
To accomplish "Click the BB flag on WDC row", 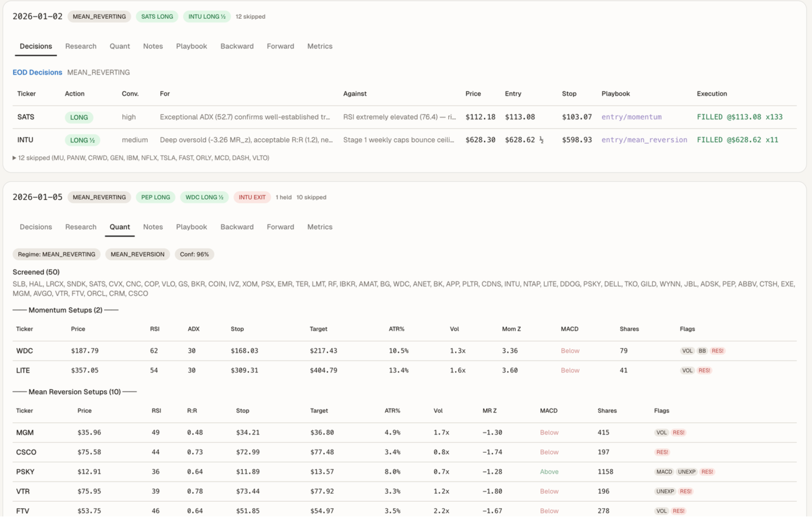I will tap(702, 351).
